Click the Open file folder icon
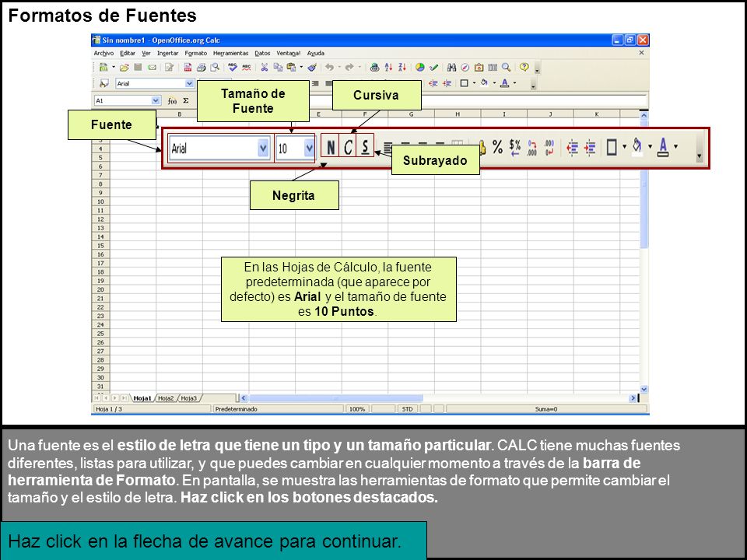Image resolution: width=747 pixels, height=560 pixels. (x=124, y=68)
